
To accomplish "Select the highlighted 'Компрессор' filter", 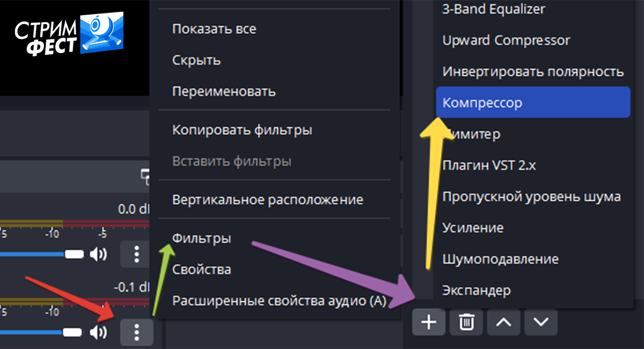I will (x=533, y=102).
